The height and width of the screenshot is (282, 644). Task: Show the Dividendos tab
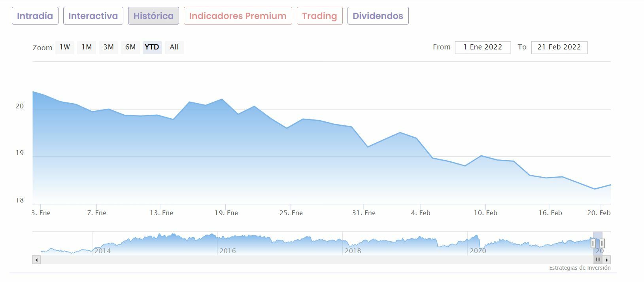click(x=378, y=16)
